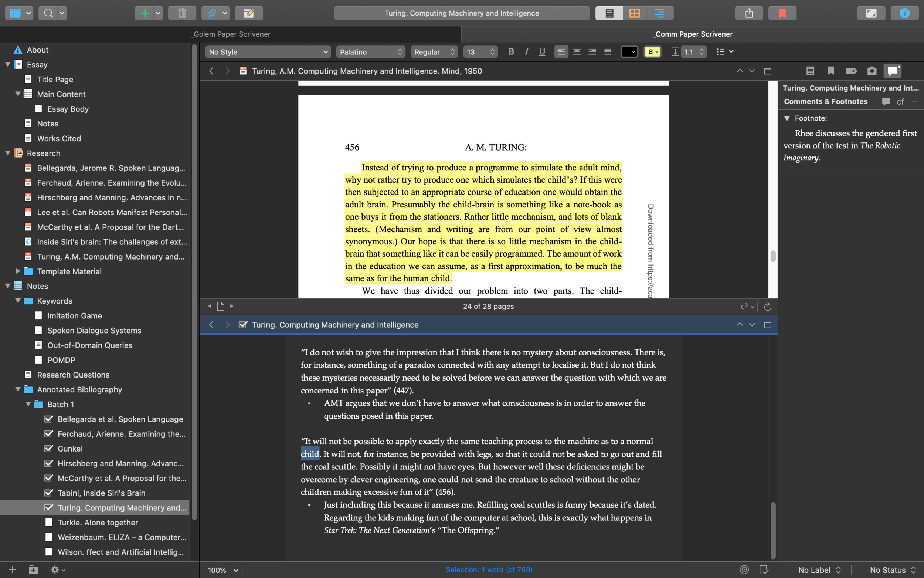The image size is (924, 578).
Task: Click the Quick Reference edit icon
Action: tap(249, 13)
